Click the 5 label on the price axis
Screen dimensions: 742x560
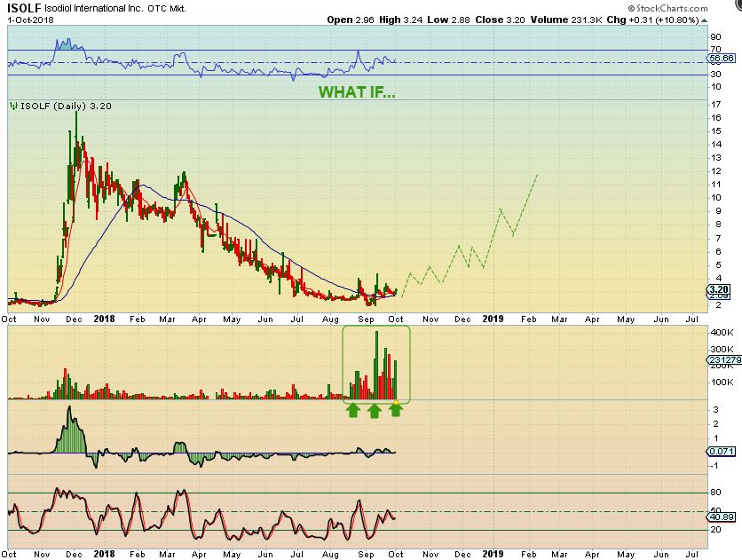click(718, 264)
